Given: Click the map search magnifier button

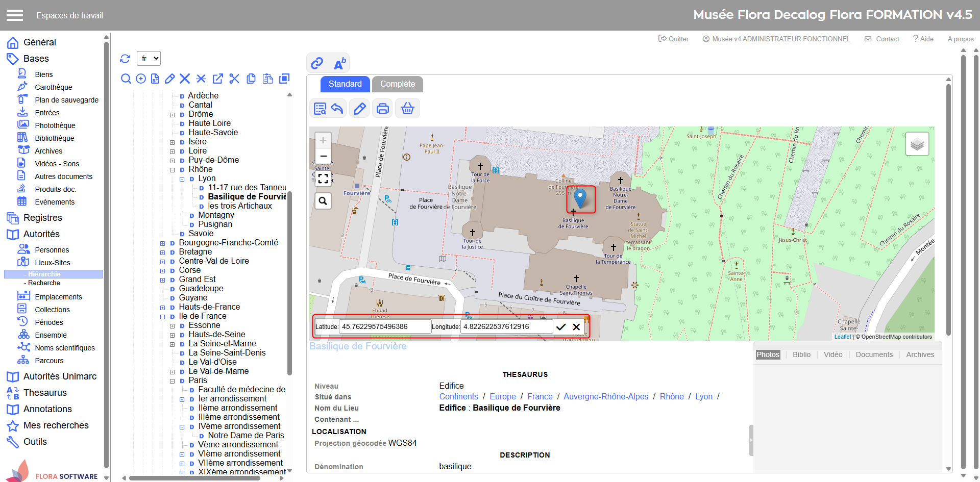Looking at the screenshot, I should pyautogui.click(x=323, y=201).
